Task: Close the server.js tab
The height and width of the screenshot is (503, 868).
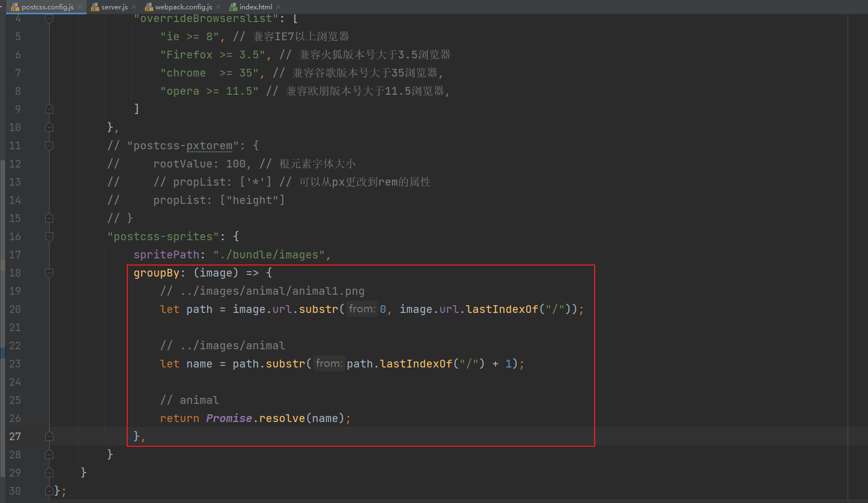Action: pos(134,7)
